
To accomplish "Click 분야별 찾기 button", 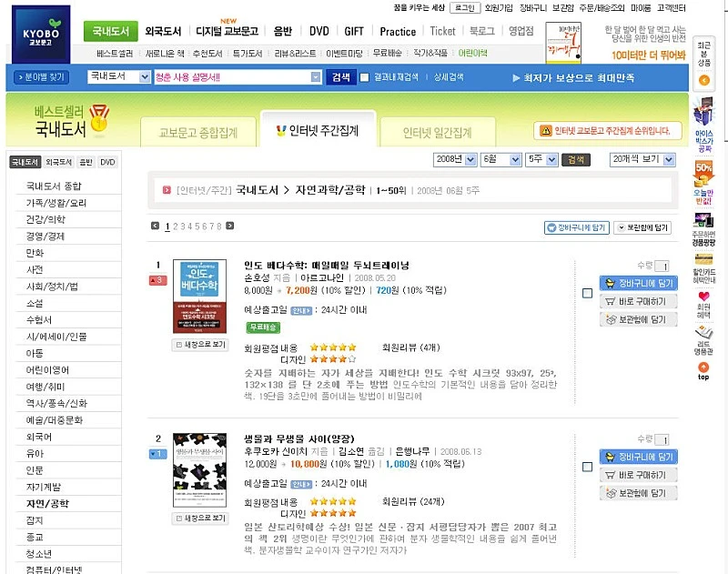I will pos(41,77).
